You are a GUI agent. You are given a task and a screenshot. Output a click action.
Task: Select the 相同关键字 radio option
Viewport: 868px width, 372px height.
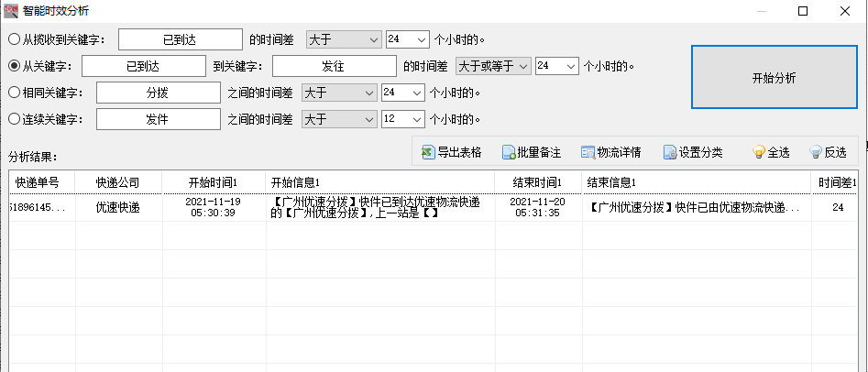[x=15, y=93]
